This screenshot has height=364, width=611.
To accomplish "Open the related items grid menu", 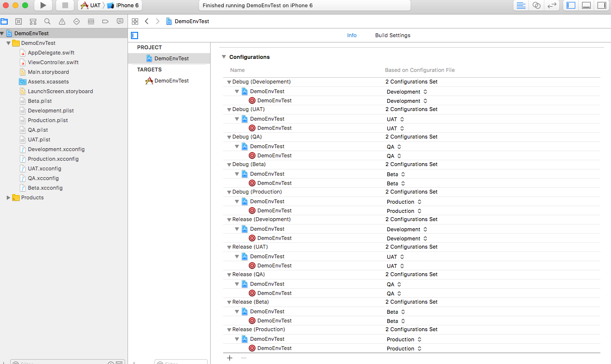I will pos(135,21).
